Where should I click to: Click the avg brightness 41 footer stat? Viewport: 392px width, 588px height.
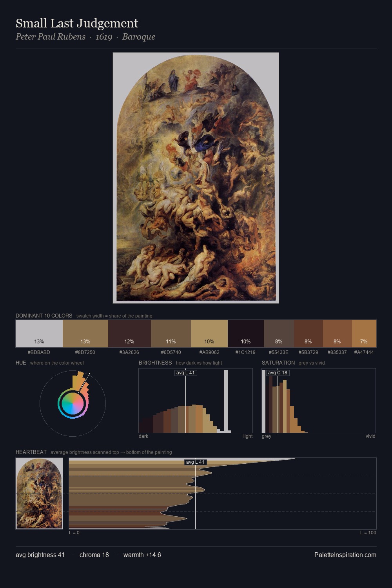point(40,555)
